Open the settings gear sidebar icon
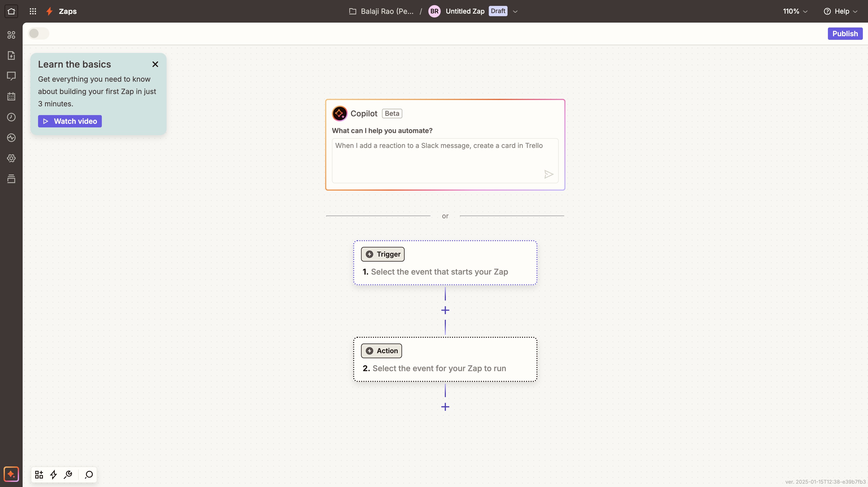868x487 pixels. tap(11, 158)
